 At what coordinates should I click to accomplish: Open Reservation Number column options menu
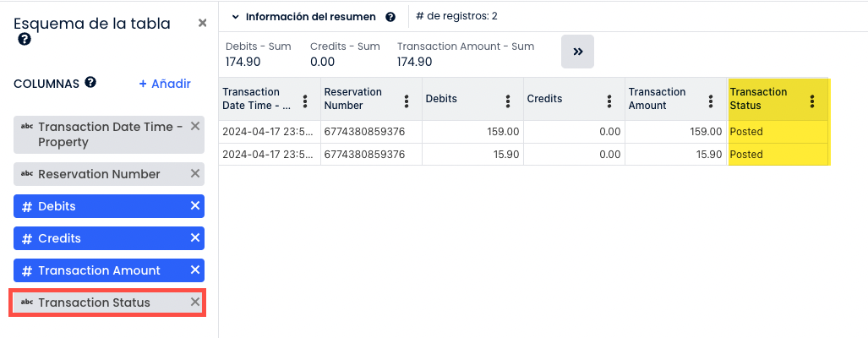tap(407, 101)
